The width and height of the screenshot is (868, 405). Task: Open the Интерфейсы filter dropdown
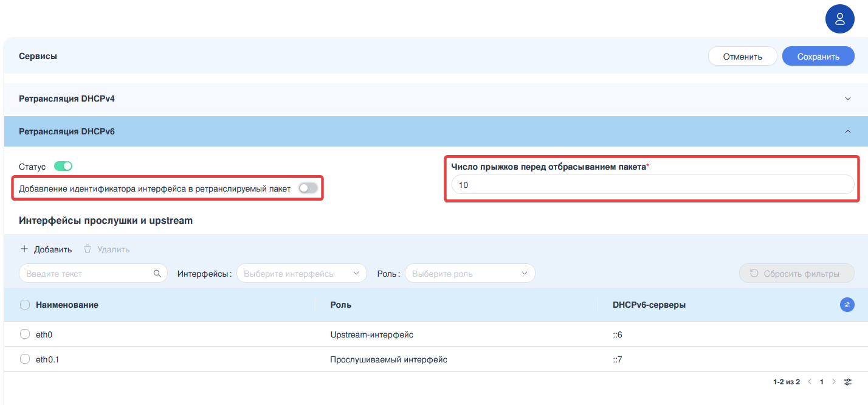point(301,274)
